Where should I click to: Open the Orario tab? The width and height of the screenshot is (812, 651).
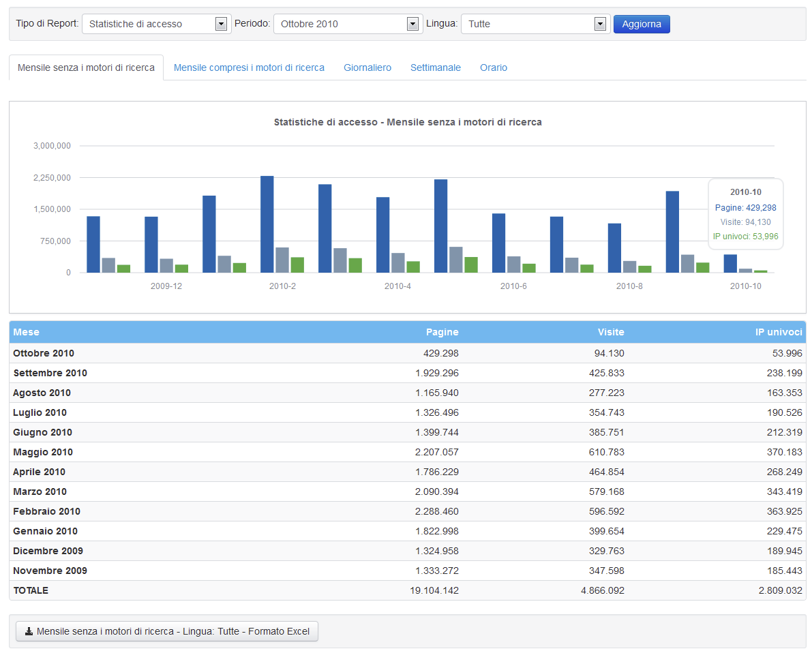point(494,67)
